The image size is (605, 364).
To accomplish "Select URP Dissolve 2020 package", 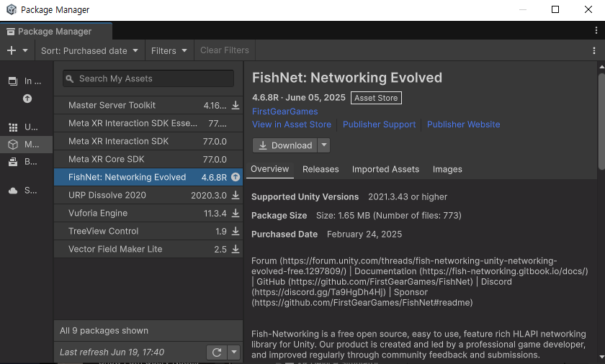I will pos(148,195).
